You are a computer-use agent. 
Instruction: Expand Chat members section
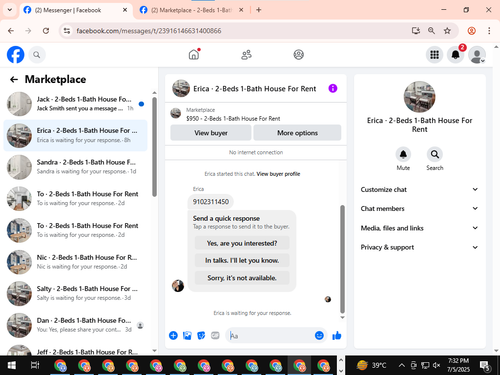(419, 208)
